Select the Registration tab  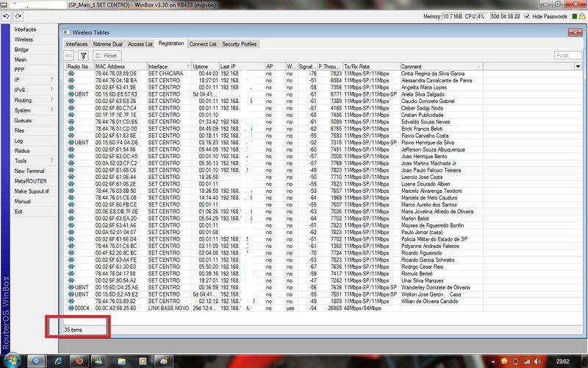point(171,43)
